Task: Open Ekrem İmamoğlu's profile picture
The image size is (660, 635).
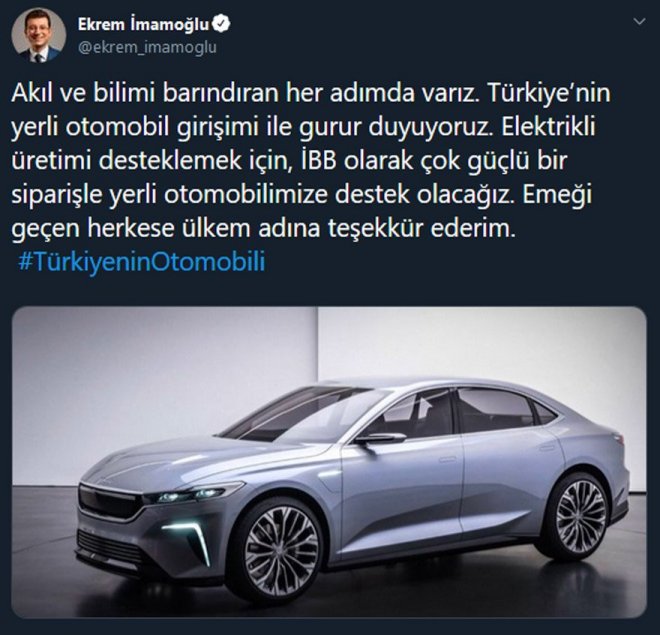Action: pos(38,35)
